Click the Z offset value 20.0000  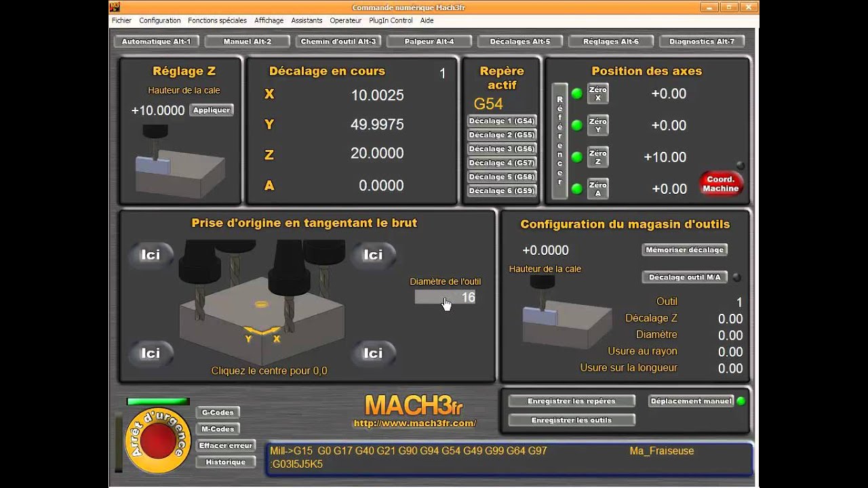pos(377,153)
